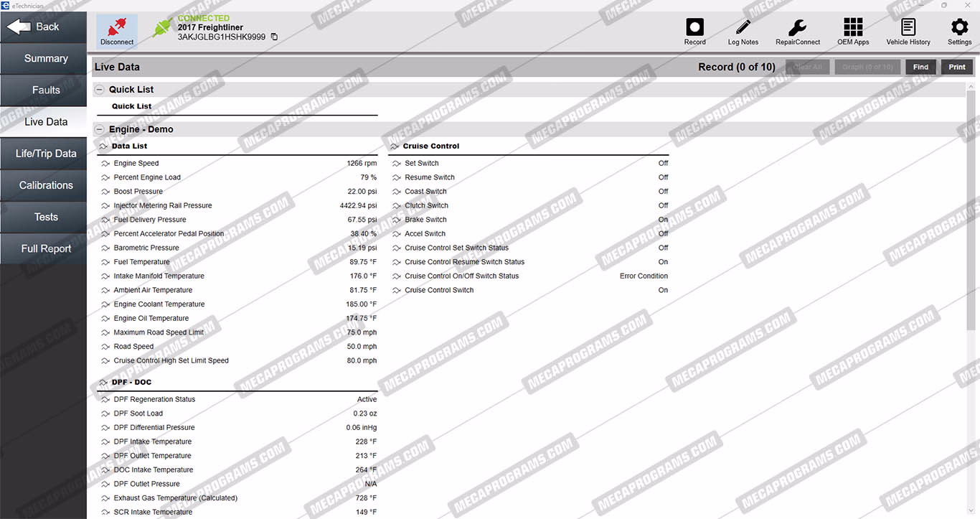980x519 pixels.
Task: Collapse the Engine - Demo section
Action: click(x=99, y=129)
